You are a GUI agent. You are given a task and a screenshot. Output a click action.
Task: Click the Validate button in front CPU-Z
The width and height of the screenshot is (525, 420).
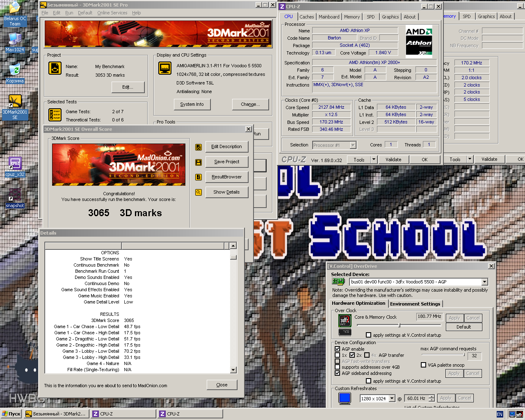[393, 160]
